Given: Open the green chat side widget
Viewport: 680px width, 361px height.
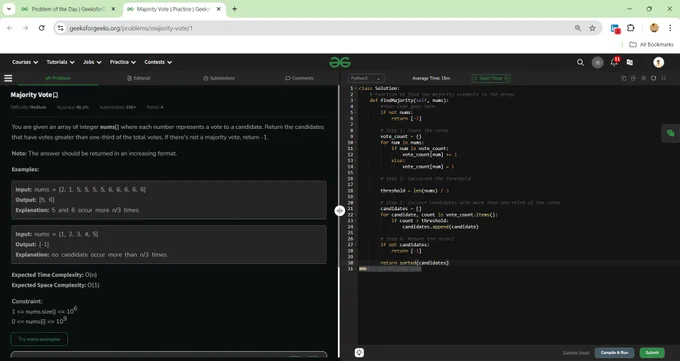Looking at the screenshot, I should click(x=670, y=133).
